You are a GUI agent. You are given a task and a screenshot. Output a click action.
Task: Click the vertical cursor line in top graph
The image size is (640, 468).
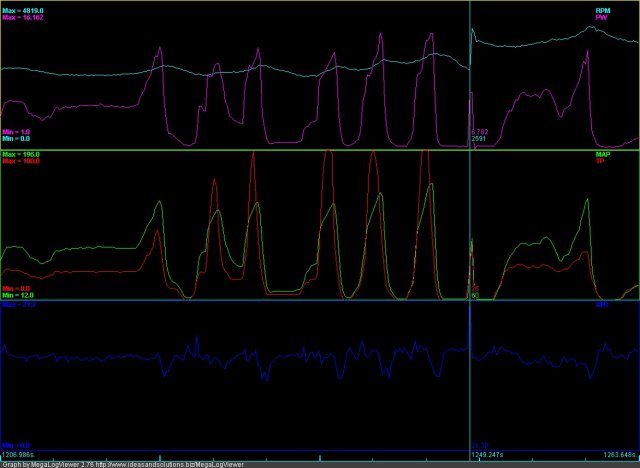(470, 80)
